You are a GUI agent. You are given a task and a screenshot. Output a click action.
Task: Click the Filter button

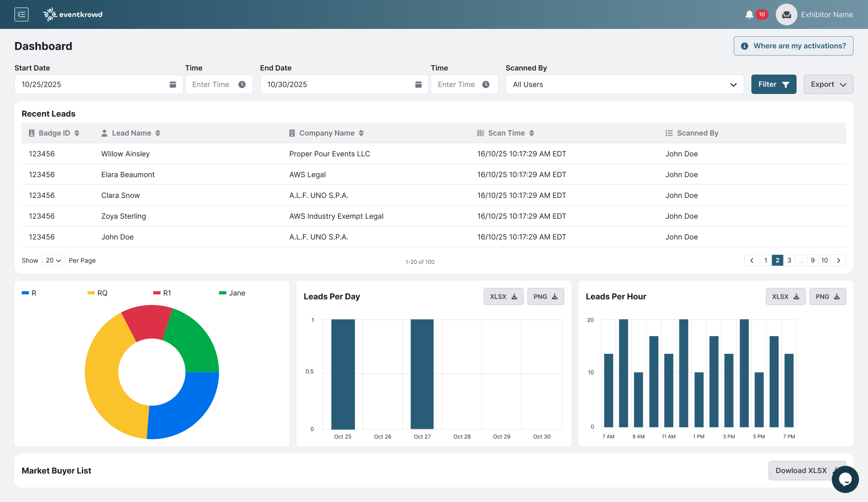[774, 84]
